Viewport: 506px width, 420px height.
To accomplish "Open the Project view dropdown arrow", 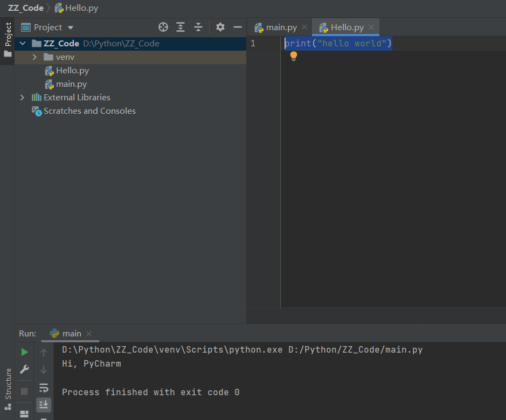I will tap(71, 27).
